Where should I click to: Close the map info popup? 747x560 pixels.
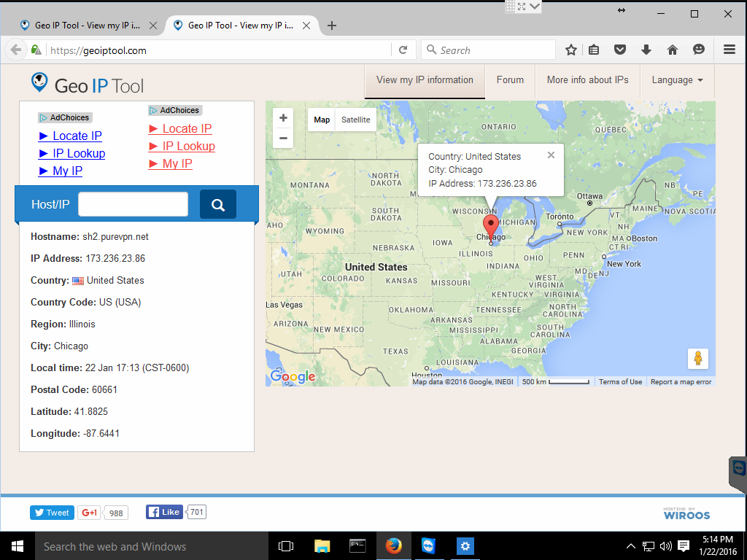click(551, 155)
